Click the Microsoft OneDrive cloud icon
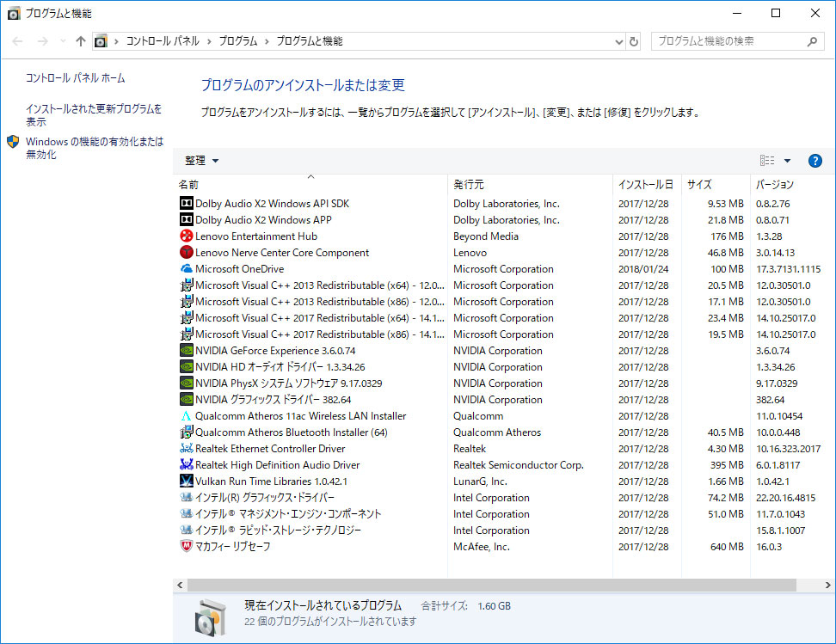 (186, 268)
